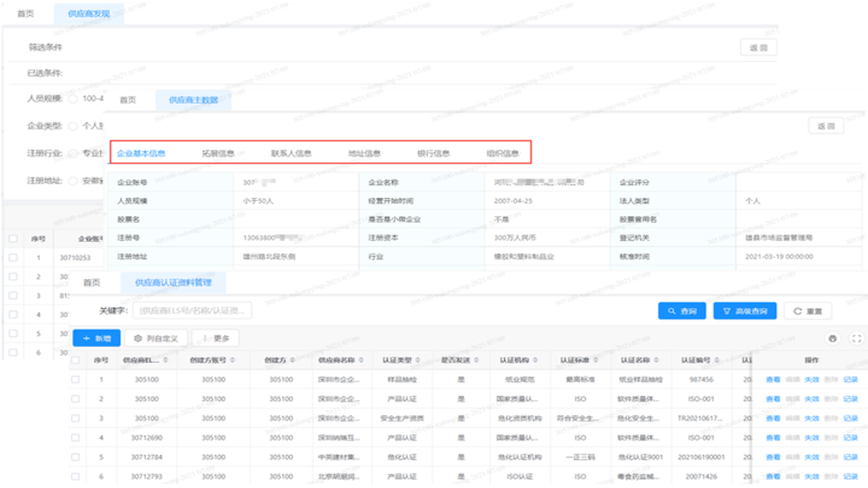Image resolution: width=868 pixels, height=488 pixels.
Task: Switch to the 供应商主数据 tab
Action: point(193,100)
